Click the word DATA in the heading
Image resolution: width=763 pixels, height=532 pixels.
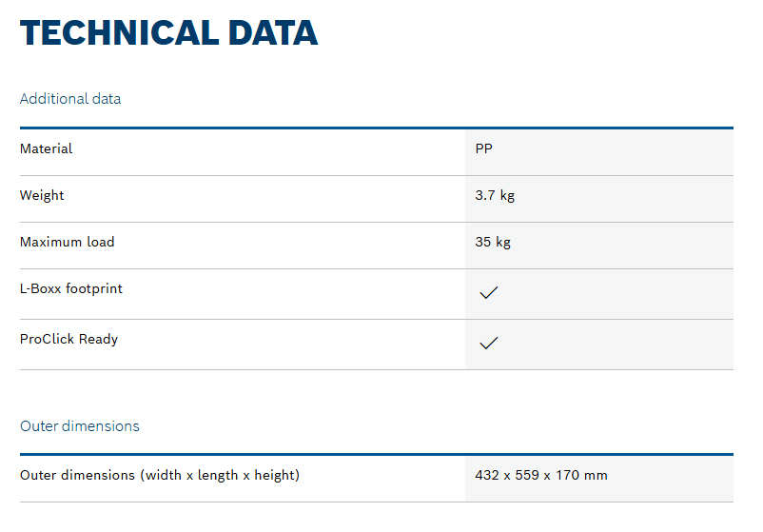click(271, 33)
